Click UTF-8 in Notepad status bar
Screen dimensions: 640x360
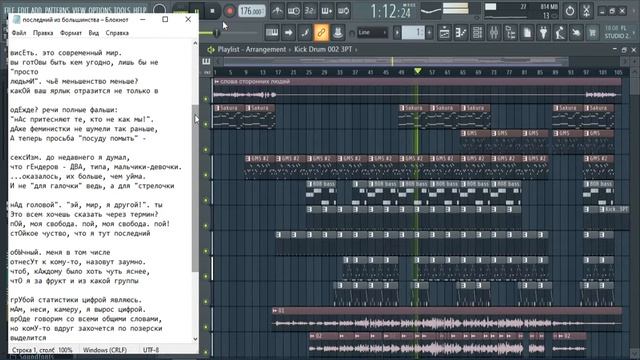tap(151, 350)
